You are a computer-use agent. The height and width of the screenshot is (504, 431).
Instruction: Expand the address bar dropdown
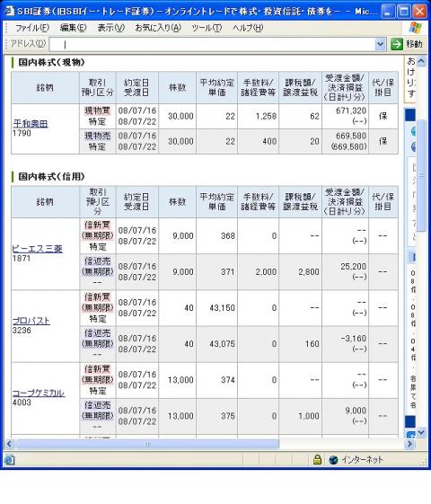(380, 44)
